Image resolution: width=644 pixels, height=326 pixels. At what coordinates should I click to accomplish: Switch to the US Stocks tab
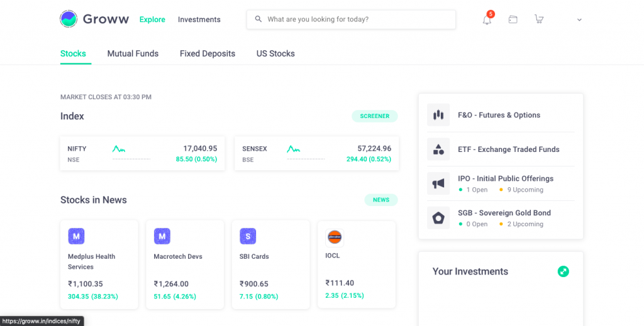click(x=275, y=53)
